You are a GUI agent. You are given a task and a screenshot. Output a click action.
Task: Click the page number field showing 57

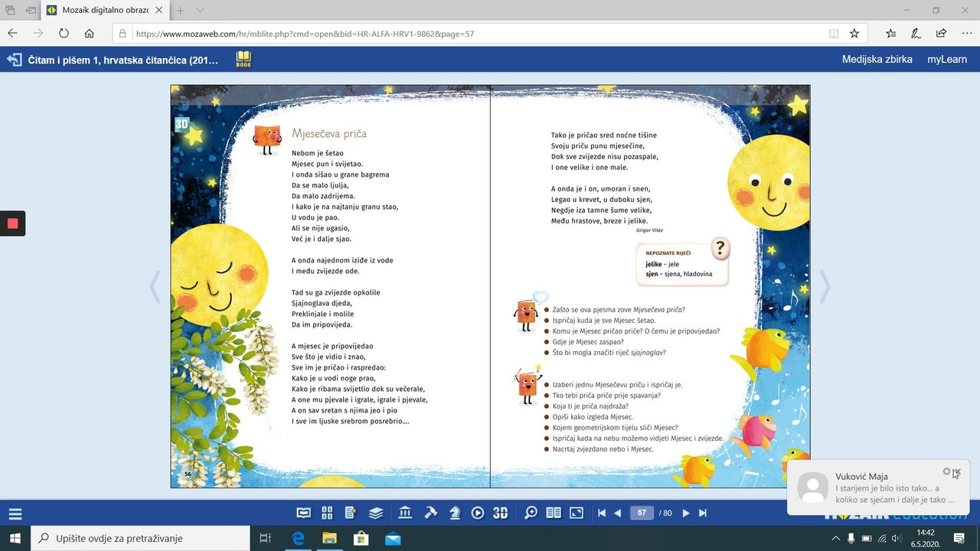click(x=642, y=513)
